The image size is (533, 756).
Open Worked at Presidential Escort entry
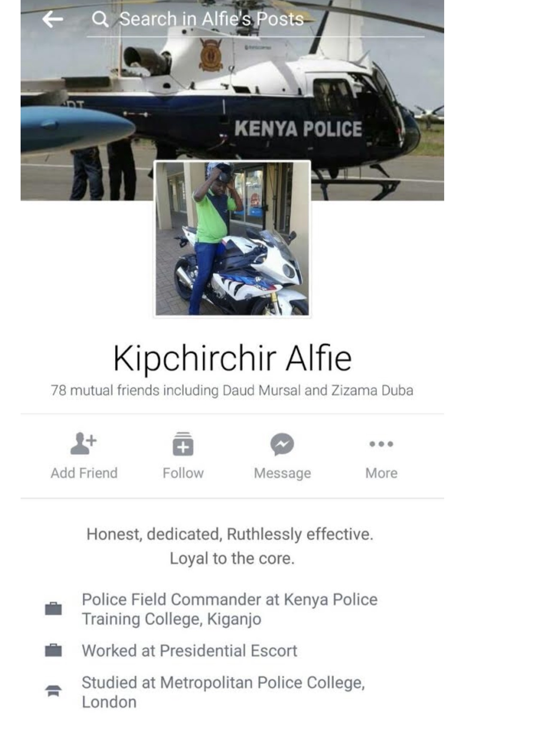(x=189, y=651)
